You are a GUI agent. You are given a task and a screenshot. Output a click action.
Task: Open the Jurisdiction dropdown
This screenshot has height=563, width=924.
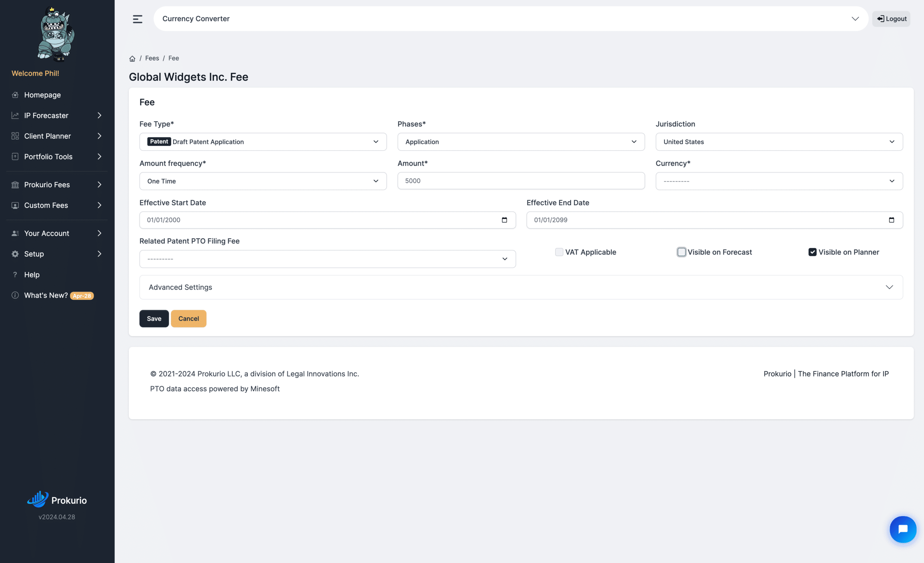point(779,142)
